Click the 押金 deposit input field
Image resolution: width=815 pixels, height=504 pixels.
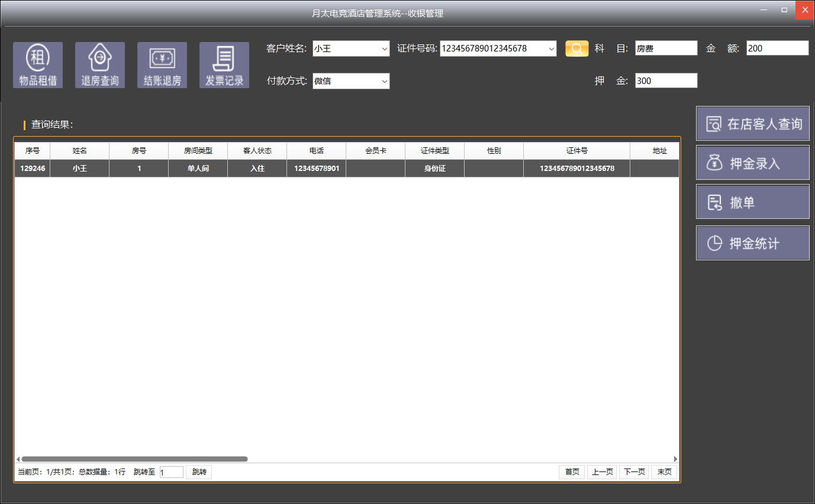tap(666, 81)
